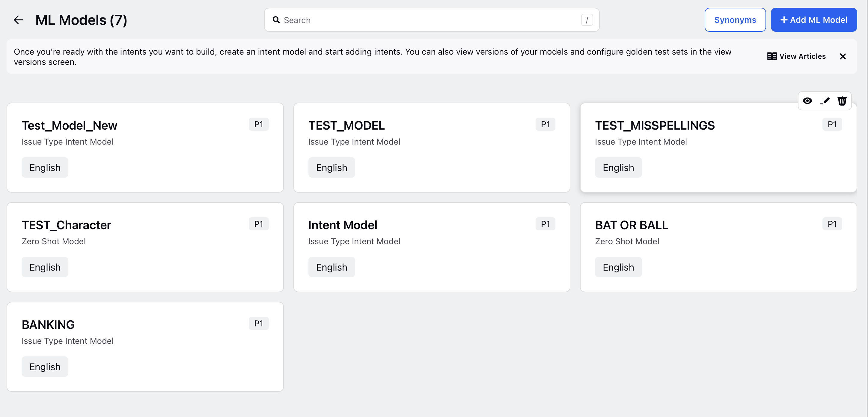Click P1 badge on TEST_MODEL
Viewport: 868px width, 417px height.
pos(545,124)
